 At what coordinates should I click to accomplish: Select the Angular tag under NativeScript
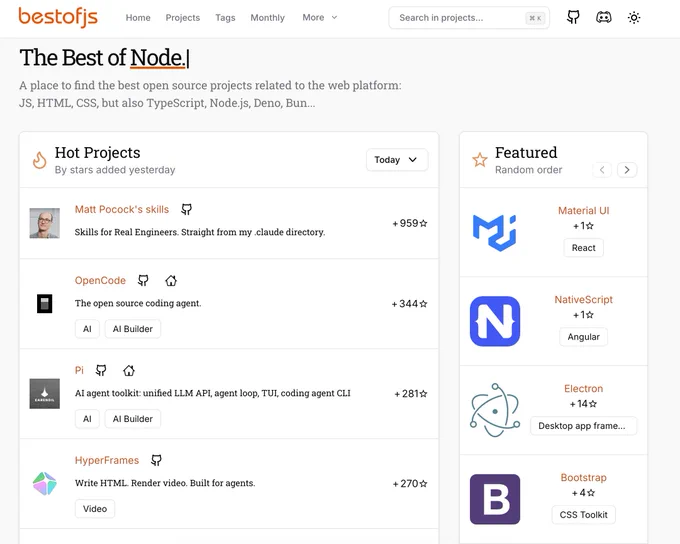click(x=583, y=337)
